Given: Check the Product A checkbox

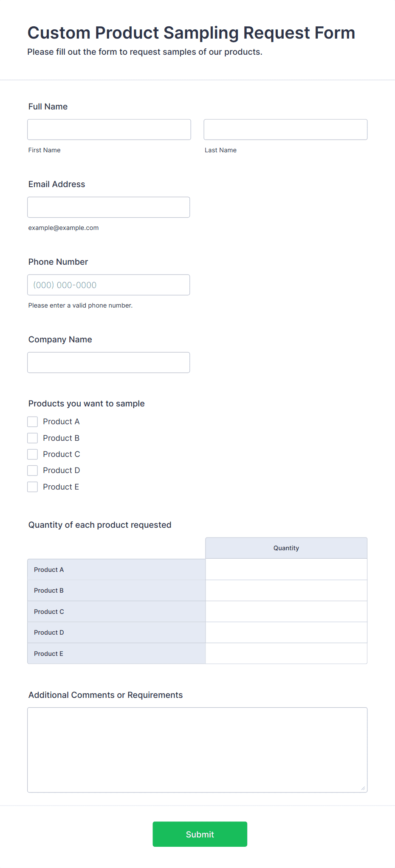Looking at the screenshot, I should [33, 422].
